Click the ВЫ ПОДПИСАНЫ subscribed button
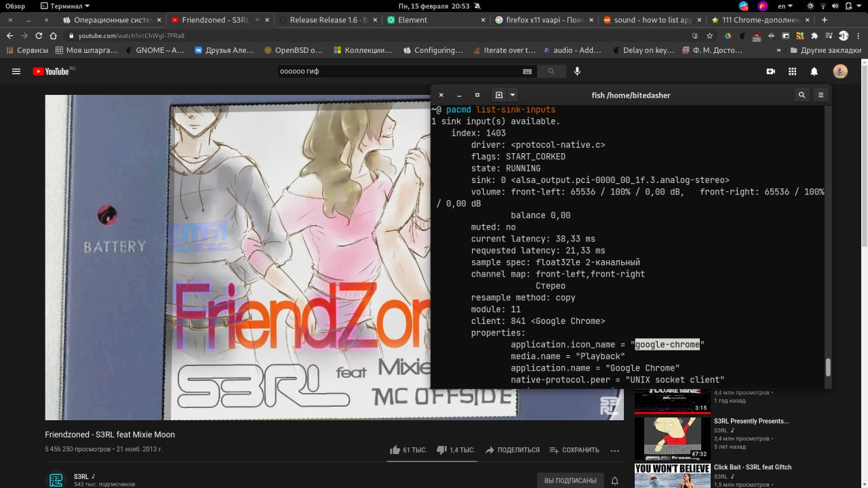This screenshot has height=488, width=868. coord(570,481)
